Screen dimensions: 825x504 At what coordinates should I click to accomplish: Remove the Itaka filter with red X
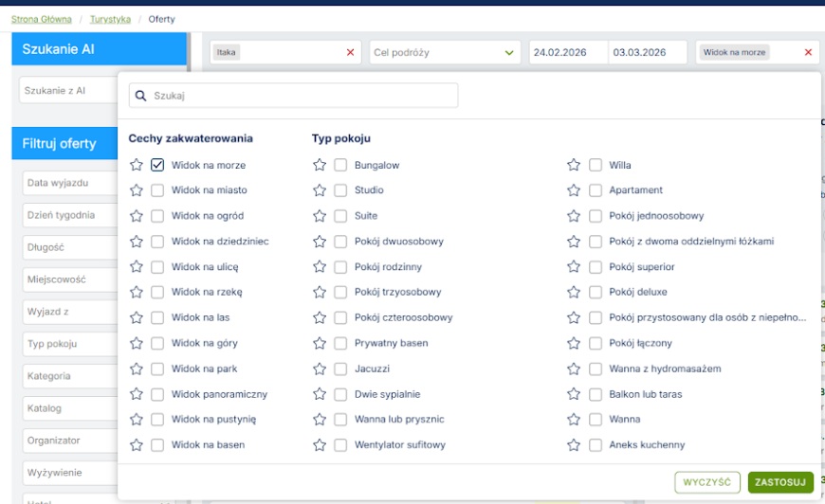point(350,53)
